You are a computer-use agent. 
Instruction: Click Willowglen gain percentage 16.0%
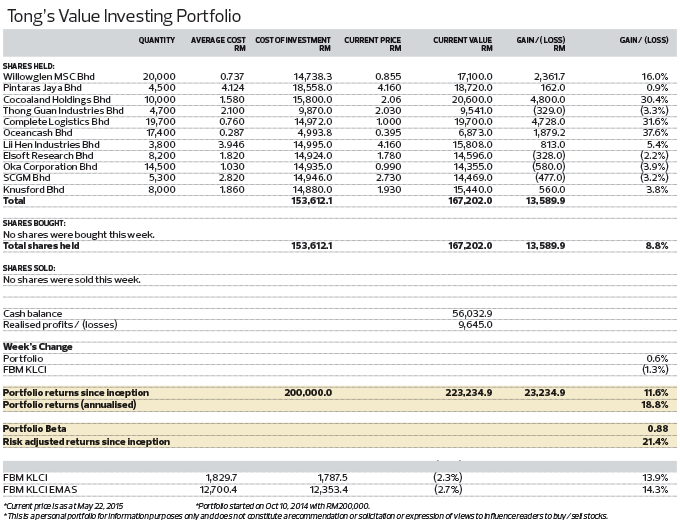tap(655, 77)
